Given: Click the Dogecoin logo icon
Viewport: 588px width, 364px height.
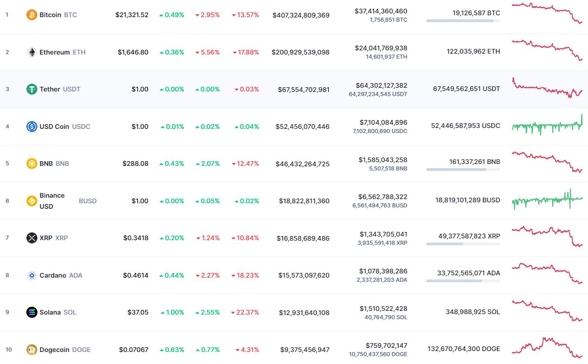Looking at the screenshot, I should click(x=32, y=350).
